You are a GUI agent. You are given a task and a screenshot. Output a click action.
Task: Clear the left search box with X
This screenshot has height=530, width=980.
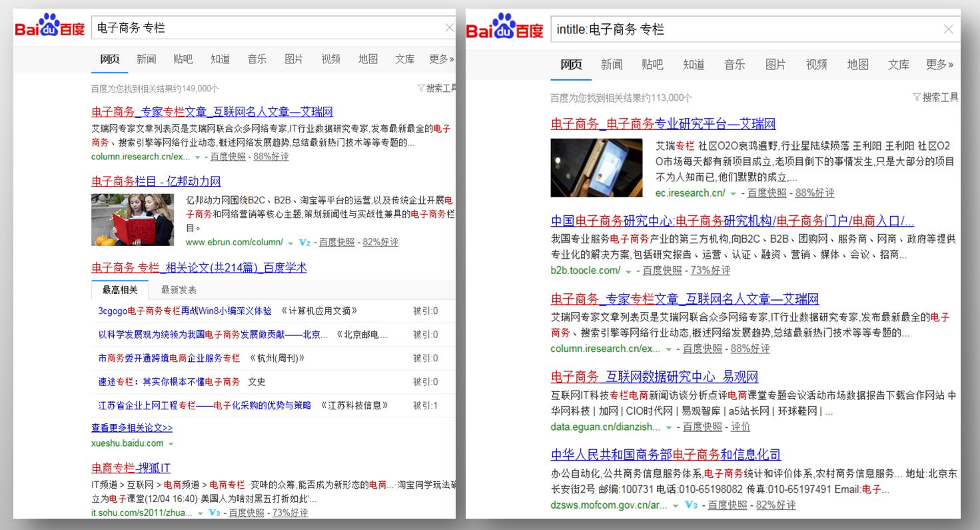click(450, 28)
